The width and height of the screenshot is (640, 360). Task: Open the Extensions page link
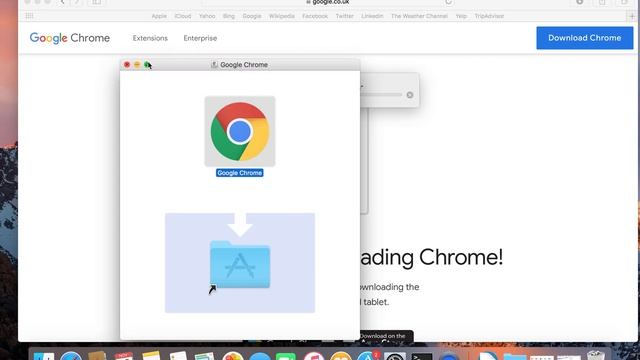pyautogui.click(x=150, y=38)
